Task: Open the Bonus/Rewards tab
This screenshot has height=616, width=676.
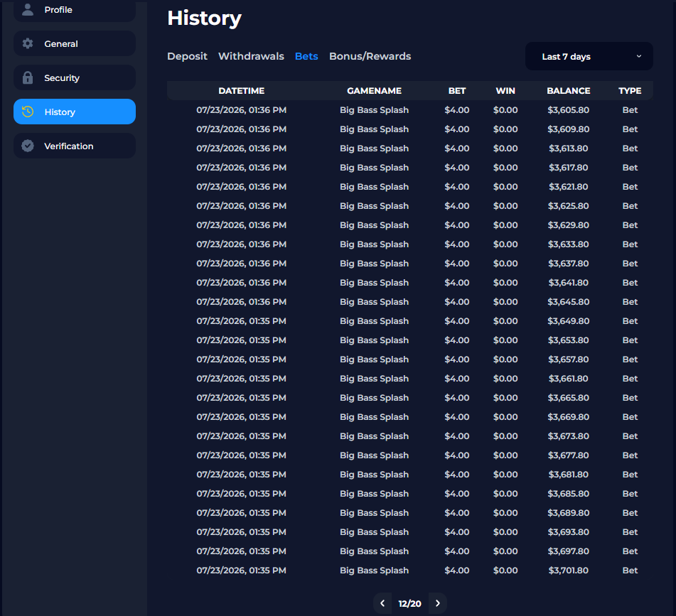Action: pos(370,56)
